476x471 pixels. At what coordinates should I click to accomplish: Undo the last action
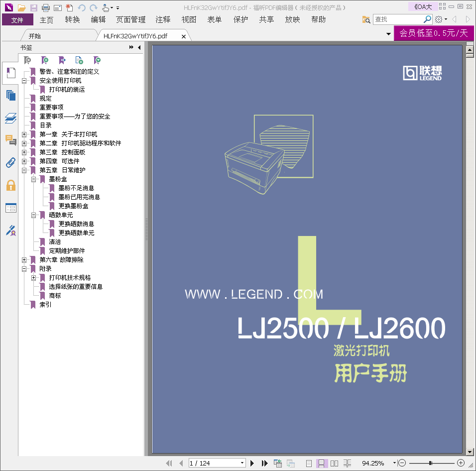pos(81,7)
